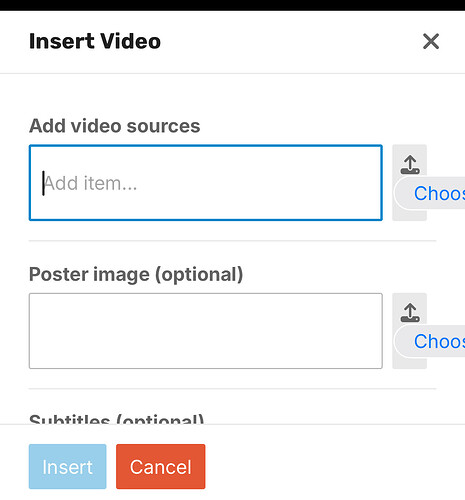Confirm with the blue Insert button
465x500 pixels.
point(67,467)
